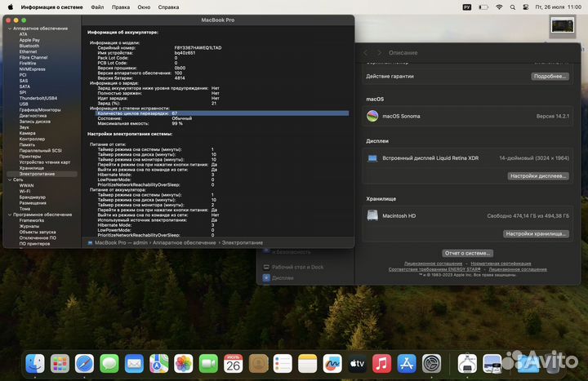Select Bluetooth in the hardware list
Image resolution: width=588 pixels, height=381 pixels.
[x=29, y=46]
